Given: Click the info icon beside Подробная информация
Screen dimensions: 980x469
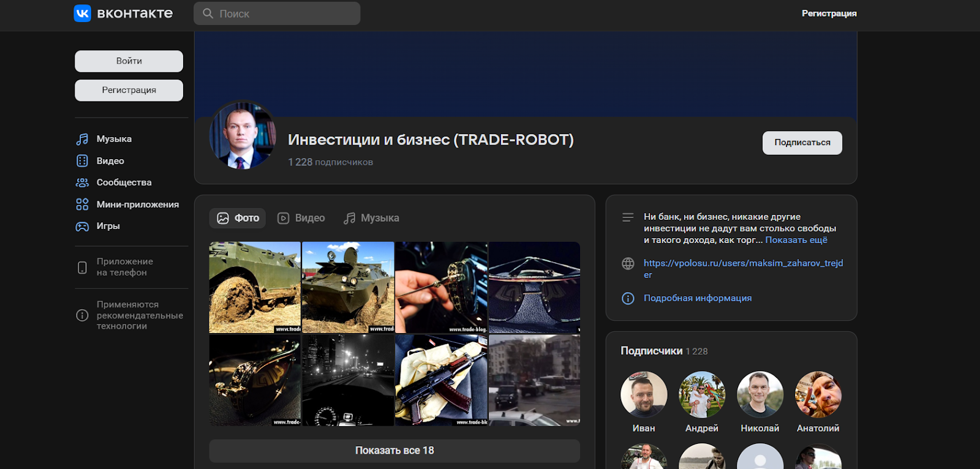Looking at the screenshot, I should pyautogui.click(x=628, y=298).
